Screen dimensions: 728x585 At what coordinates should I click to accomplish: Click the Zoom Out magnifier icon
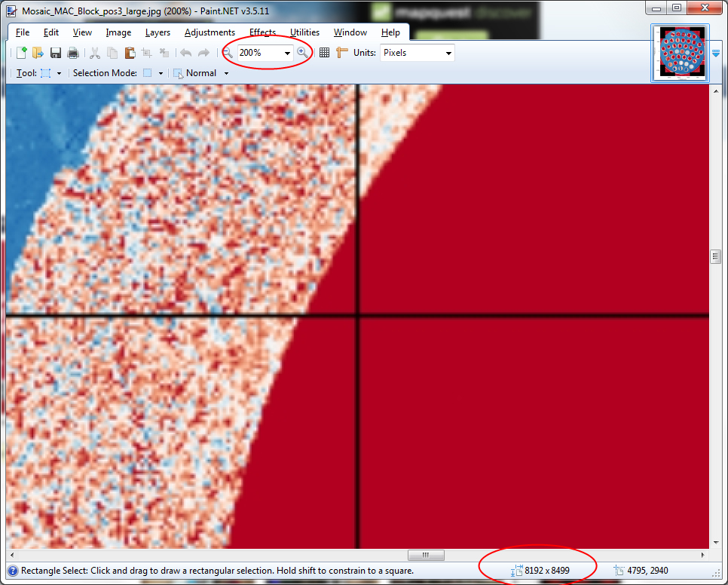228,53
